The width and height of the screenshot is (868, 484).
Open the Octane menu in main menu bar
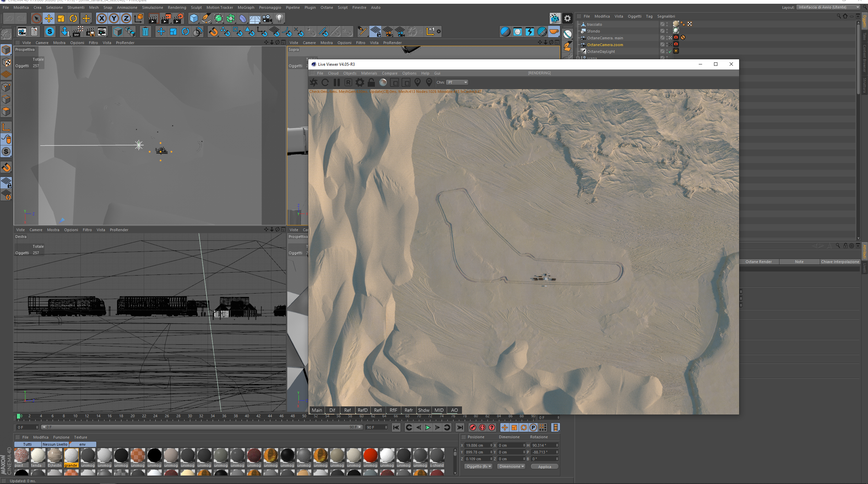click(x=327, y=7)
